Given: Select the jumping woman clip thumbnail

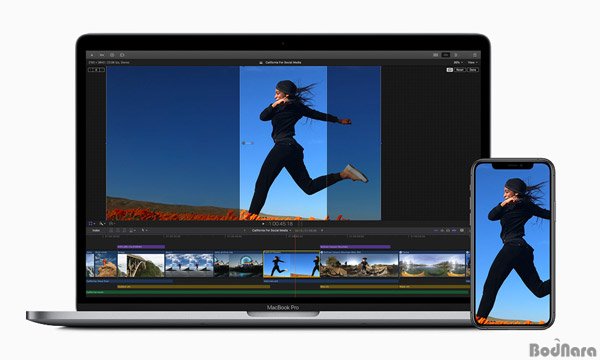Looking at the screenshot, I should 291,264.
